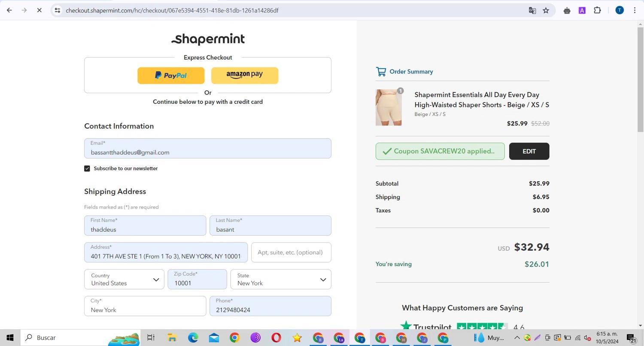Screen dimensions: 644x346
Task: Click the Shipping cost $6.95
Action: (541, 197)
